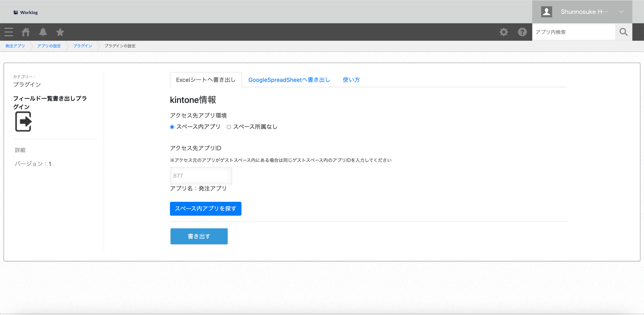Open help question mark icon
The width and height of the screenshot is (644, 315).
pyautogui.click(x=522, y=32)
